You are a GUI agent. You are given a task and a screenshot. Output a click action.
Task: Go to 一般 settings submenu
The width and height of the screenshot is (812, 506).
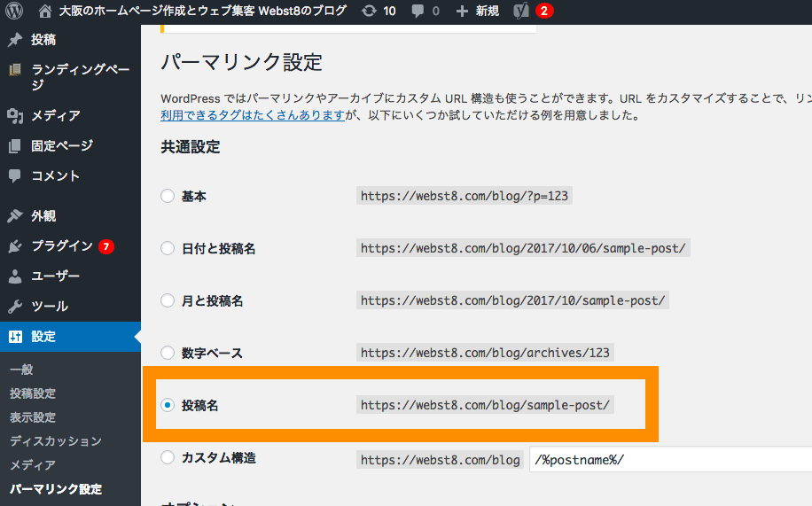tap(21, 370)
